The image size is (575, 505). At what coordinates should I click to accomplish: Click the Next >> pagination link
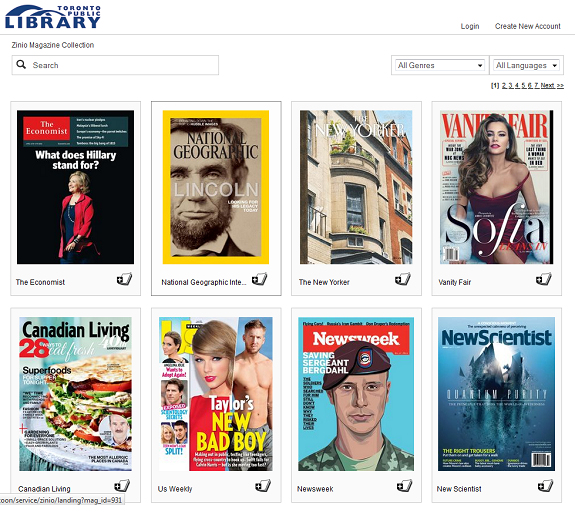(552, 85)
